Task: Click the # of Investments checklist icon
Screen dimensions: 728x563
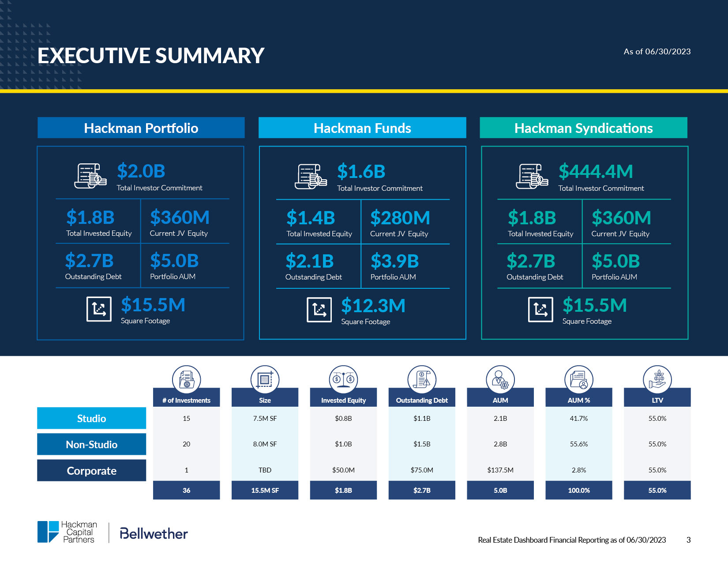Action: [x=186, y=379]
